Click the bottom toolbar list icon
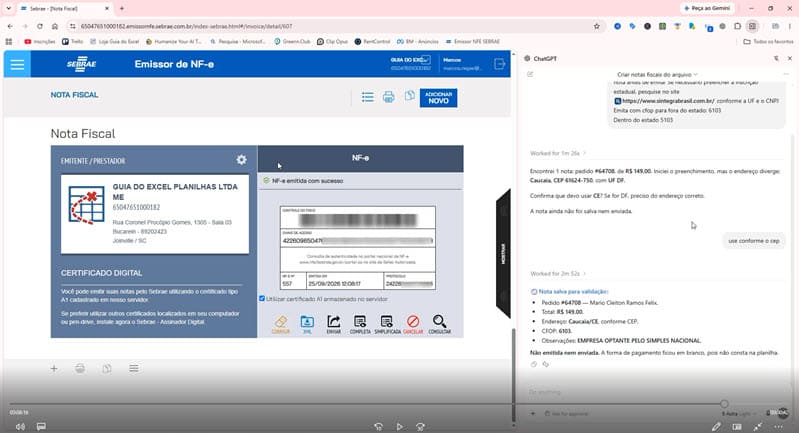 point(134,368)
